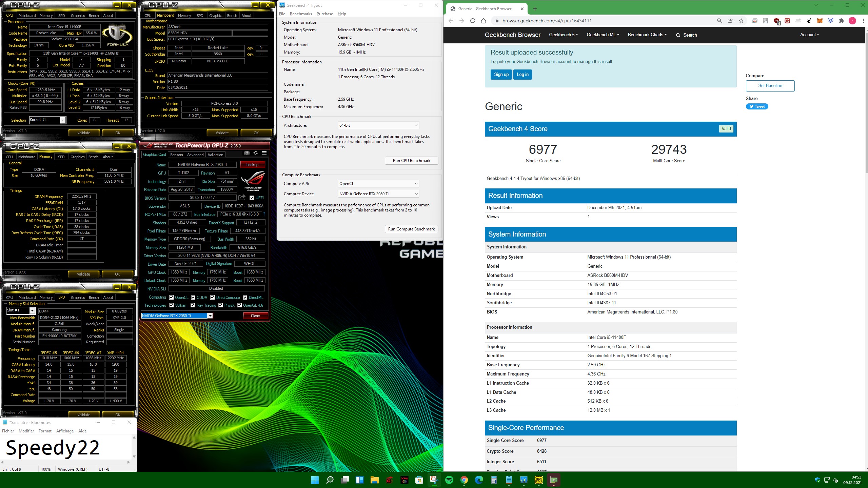Open the Windows Start menu
Image resolution: width=868 pixels, height=488 pixels.
pyautogui.click(x=315, y=480)
